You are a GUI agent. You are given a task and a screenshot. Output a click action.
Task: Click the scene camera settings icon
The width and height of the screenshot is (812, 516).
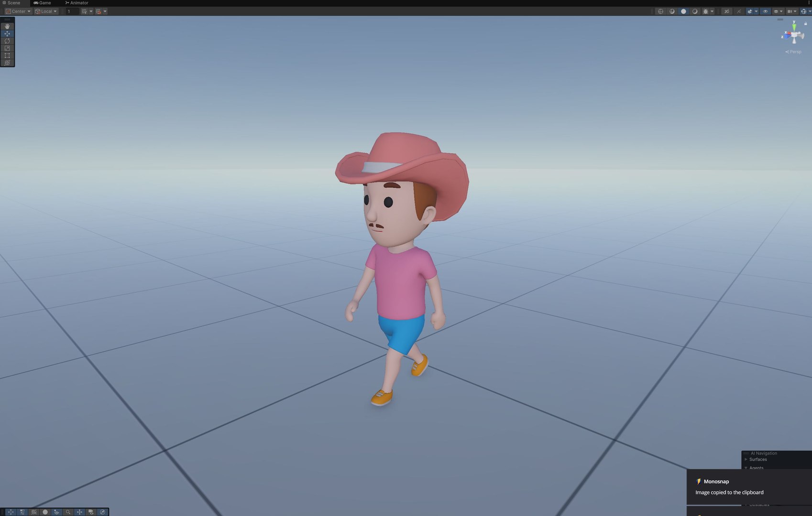click(x=790, y=11)
